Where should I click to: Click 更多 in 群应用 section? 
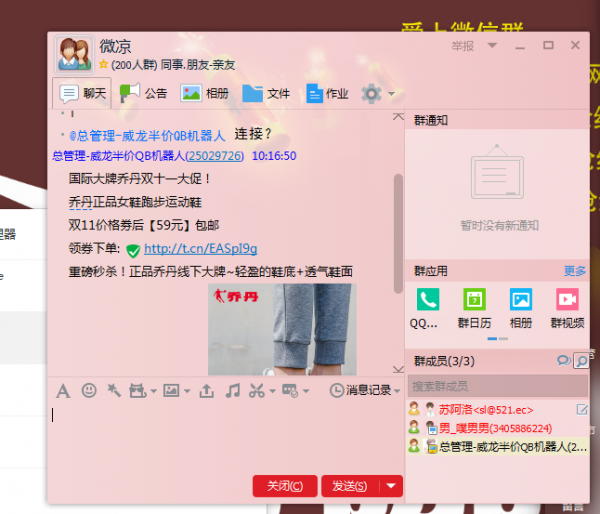pos(574,271)
